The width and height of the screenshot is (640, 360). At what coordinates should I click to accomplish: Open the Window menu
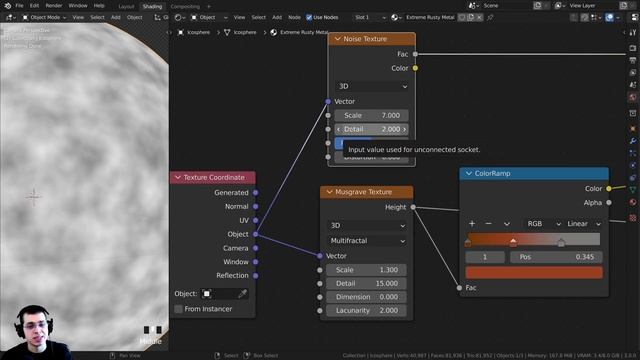(x=78, y=6)
